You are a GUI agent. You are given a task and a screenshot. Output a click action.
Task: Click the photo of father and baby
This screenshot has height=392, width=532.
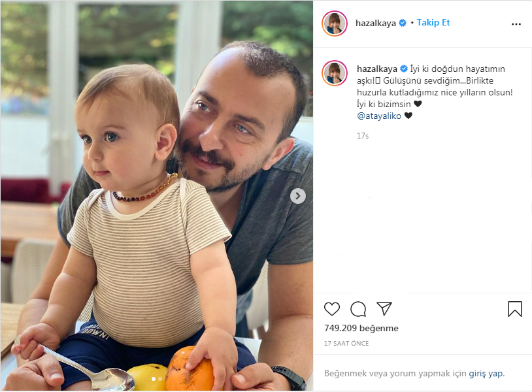[x=157, y=195]
